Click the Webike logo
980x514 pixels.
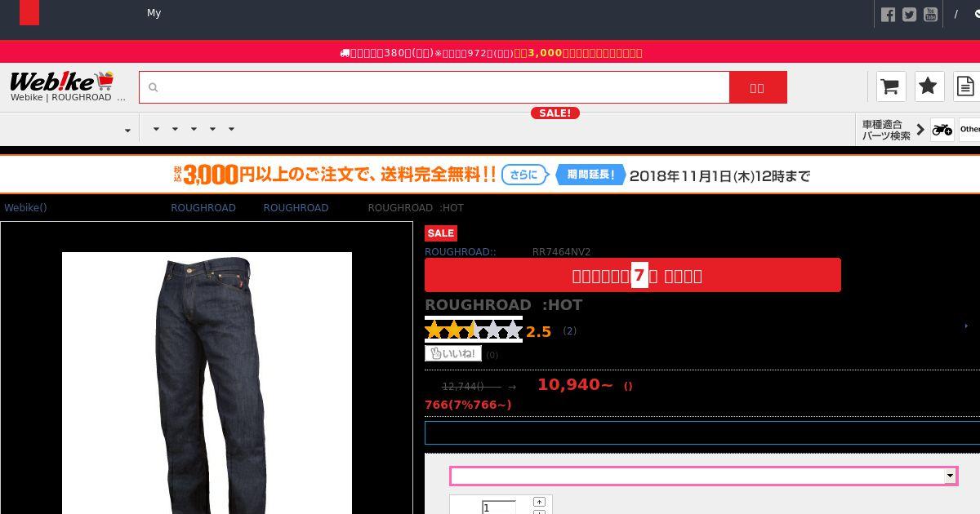point(61,82)
